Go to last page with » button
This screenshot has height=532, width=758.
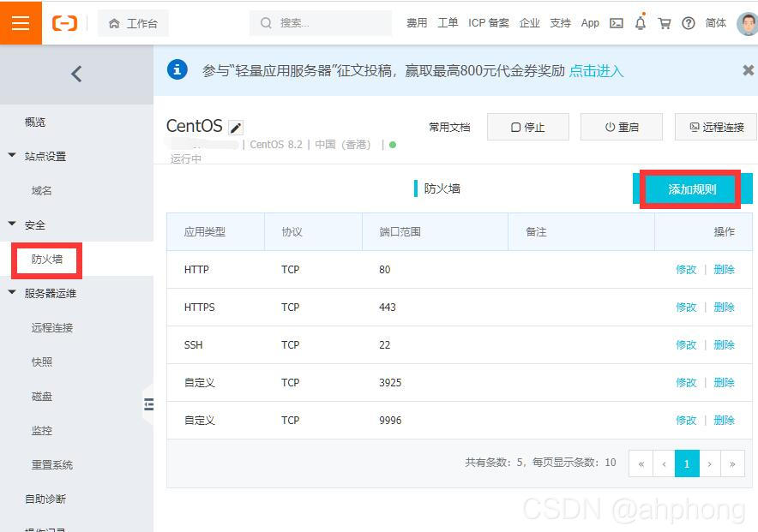[732, 463]
